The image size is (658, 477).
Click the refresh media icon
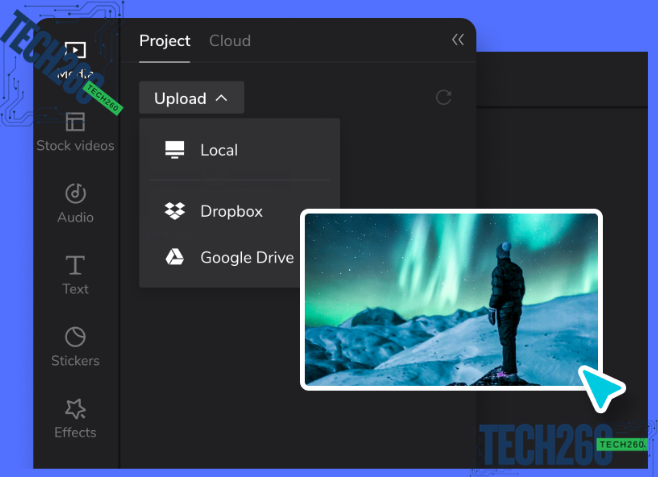click(x=443, y=98)
